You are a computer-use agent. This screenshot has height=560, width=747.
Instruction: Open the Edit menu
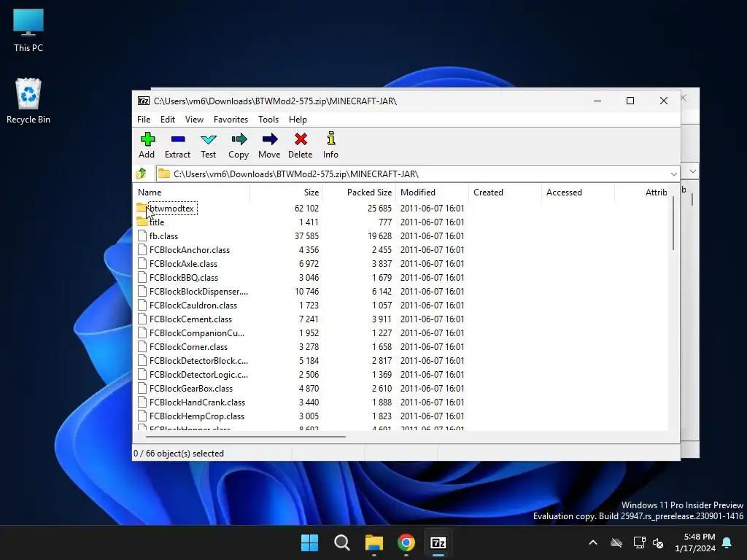tap(168, 120)
